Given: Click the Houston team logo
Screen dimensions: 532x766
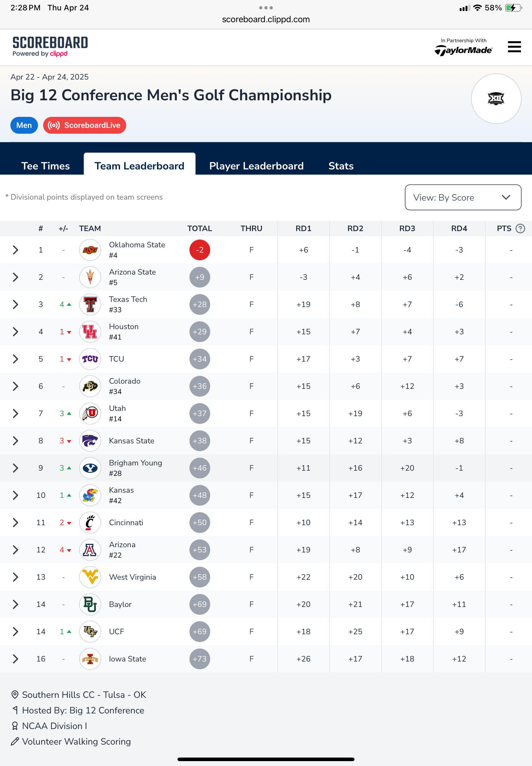Looking at the screenshot, I should (x=90, y=332).
